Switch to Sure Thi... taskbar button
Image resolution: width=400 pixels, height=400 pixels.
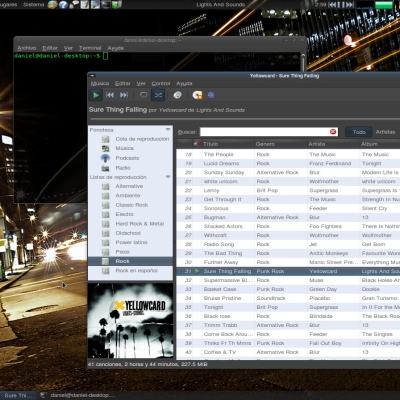pos(18,395)
